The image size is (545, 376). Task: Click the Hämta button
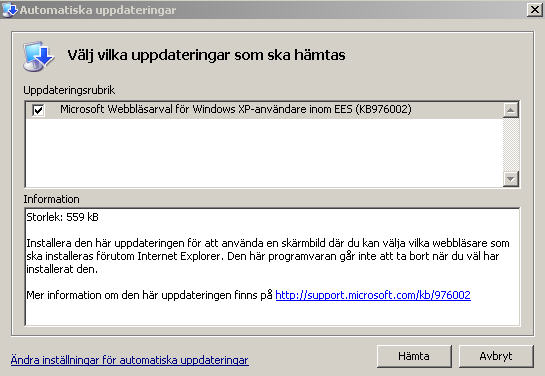(414, 356)
